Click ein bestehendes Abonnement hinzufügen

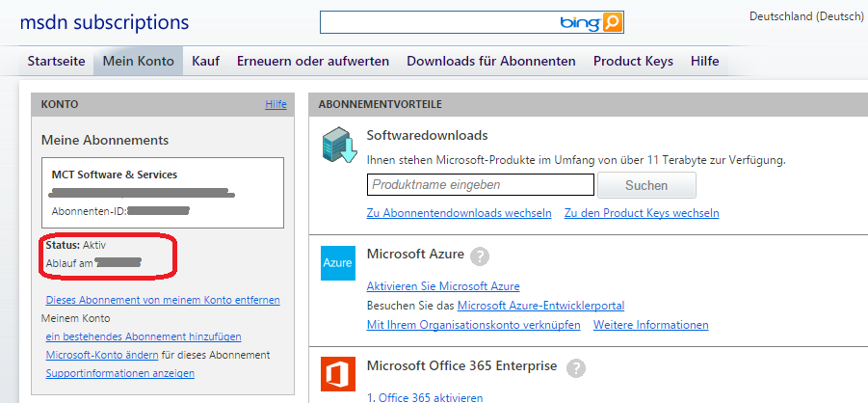pos(144,336)
